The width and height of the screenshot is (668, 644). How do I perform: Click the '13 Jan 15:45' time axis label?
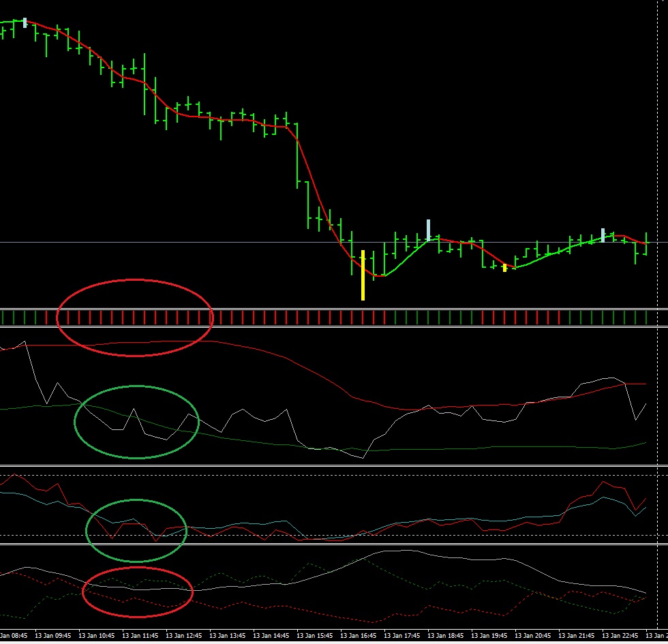coord(314,635)
